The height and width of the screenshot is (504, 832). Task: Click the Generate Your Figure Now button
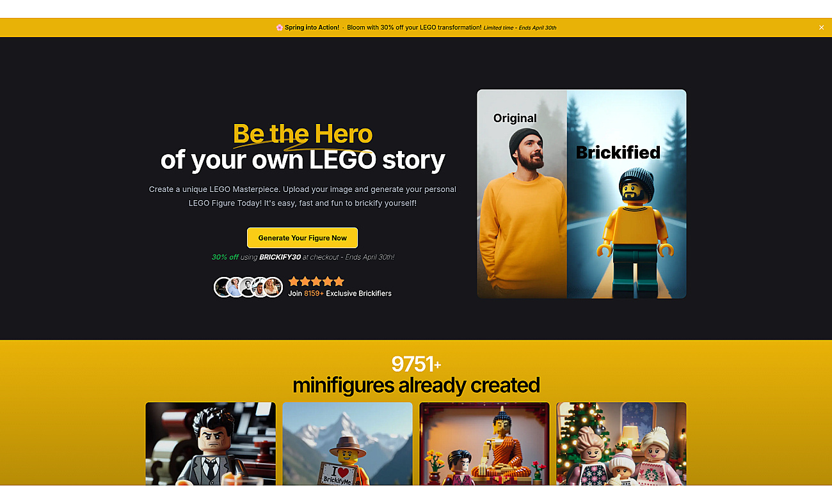[x=302, y=238]
